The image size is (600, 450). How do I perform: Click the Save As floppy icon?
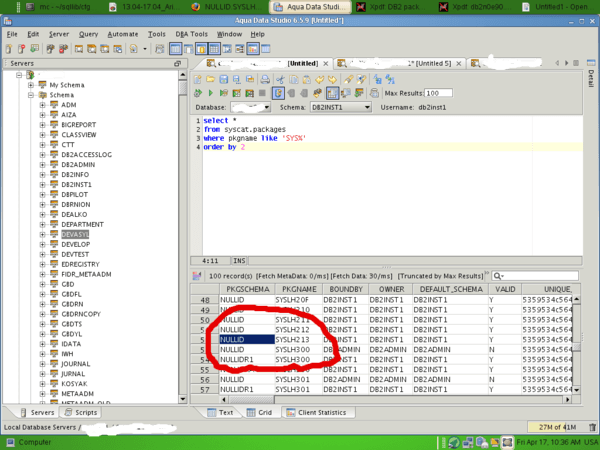point(237,79)
